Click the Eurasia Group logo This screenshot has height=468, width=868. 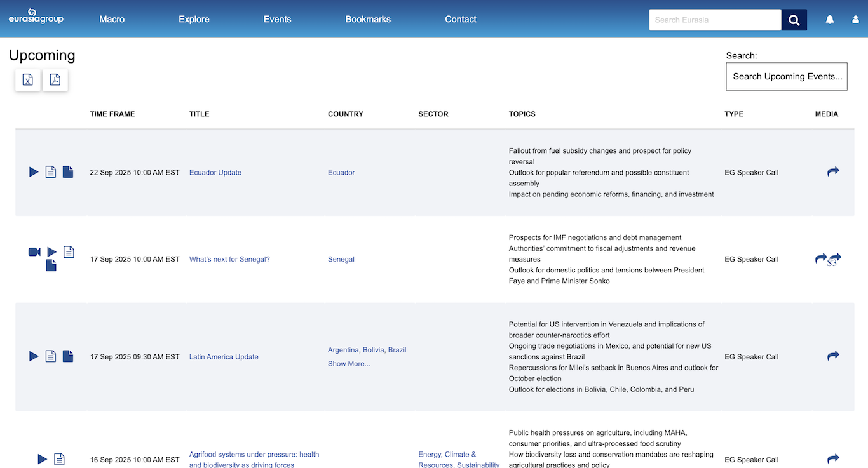pyautogui.click(x=36, y=17)
